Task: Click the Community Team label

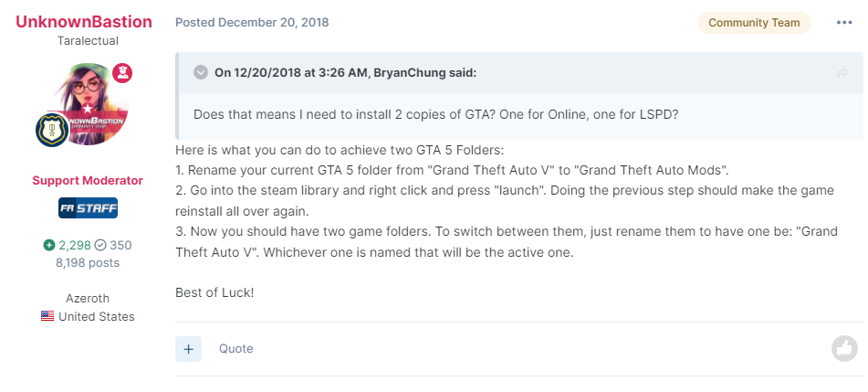Action: [x=754, y=23]
